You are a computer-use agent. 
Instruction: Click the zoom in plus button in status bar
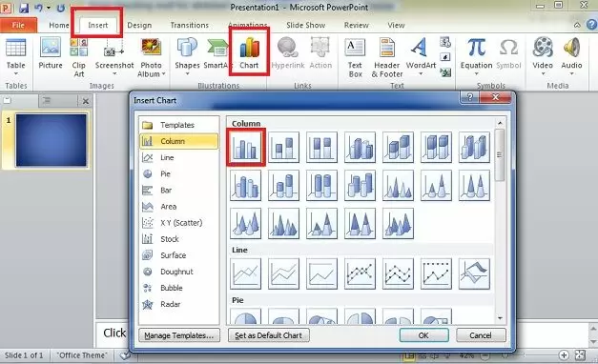coord(564,355)
